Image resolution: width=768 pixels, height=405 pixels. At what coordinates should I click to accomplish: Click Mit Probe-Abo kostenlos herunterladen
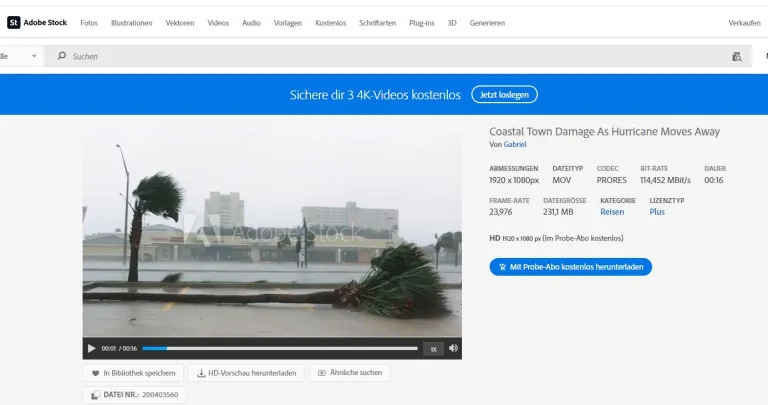point(571,267)
